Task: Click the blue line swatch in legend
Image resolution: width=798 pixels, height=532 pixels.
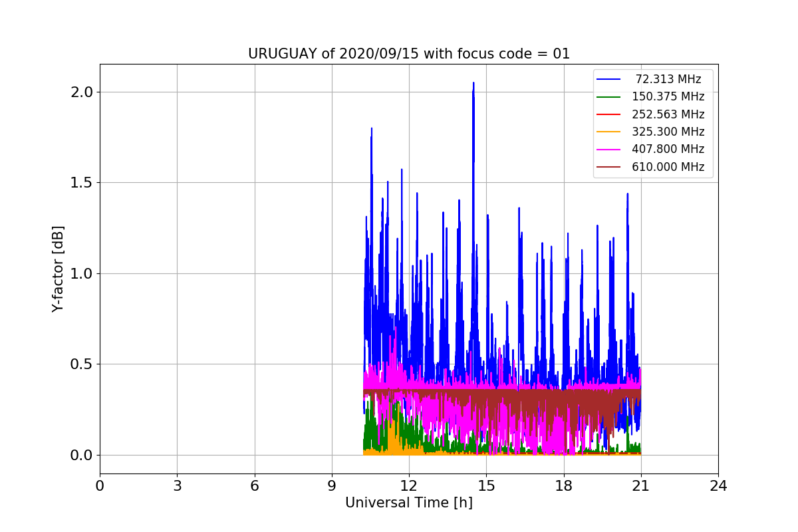Action: pos(608,79)
